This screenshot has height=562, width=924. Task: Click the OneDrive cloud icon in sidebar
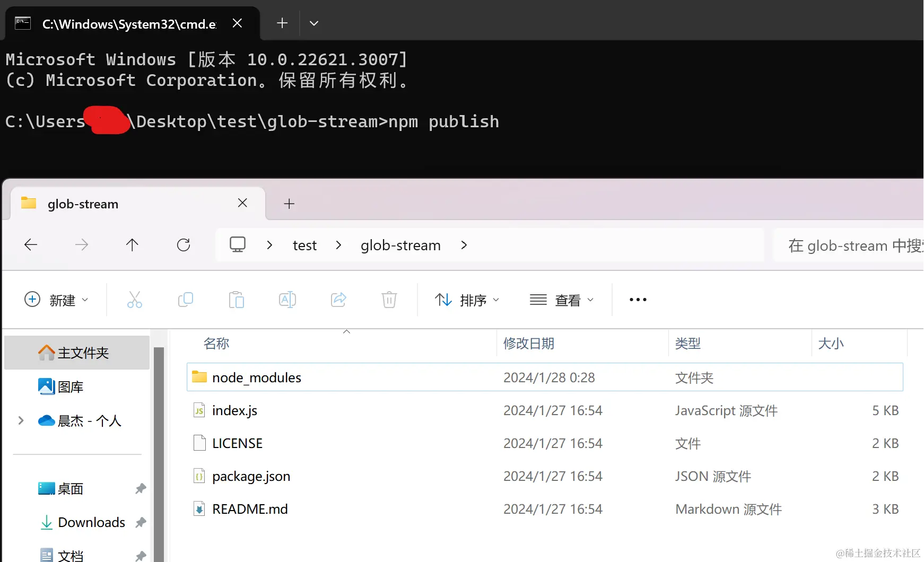(47, 420)
